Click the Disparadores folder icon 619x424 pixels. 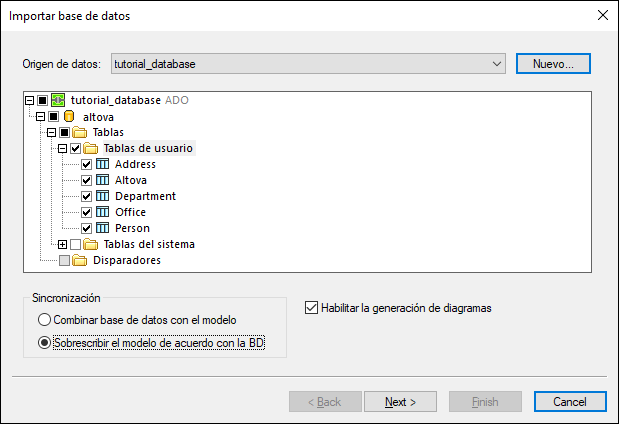click(80, 260)
